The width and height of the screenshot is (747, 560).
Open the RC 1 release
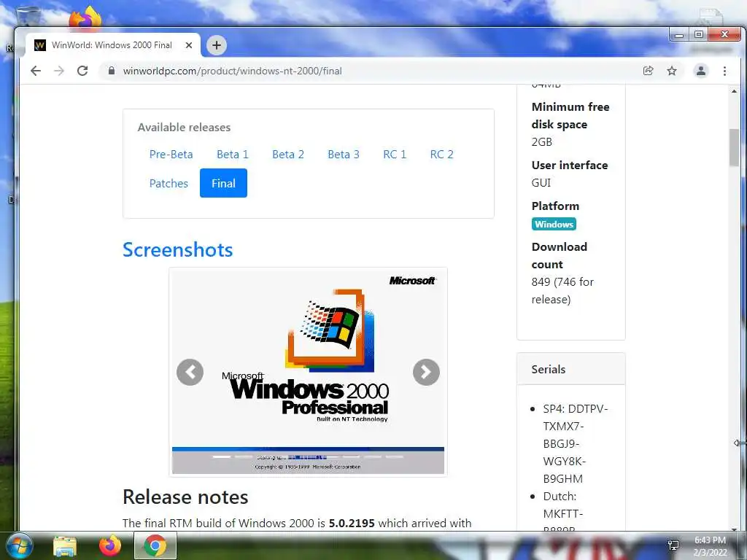pos(395,155)
